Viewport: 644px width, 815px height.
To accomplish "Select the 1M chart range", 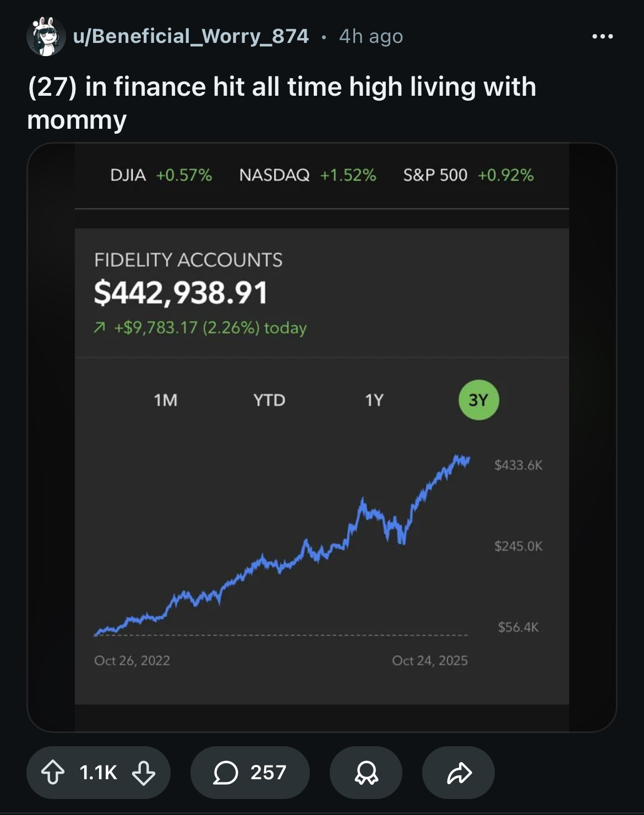I will click(166, 400).
